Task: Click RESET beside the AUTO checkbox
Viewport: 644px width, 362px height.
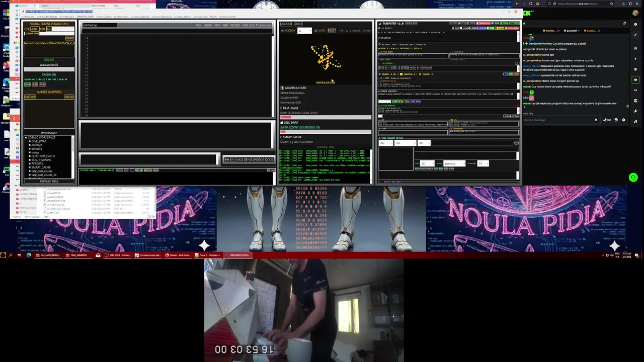Action: (x=332, y=31)
